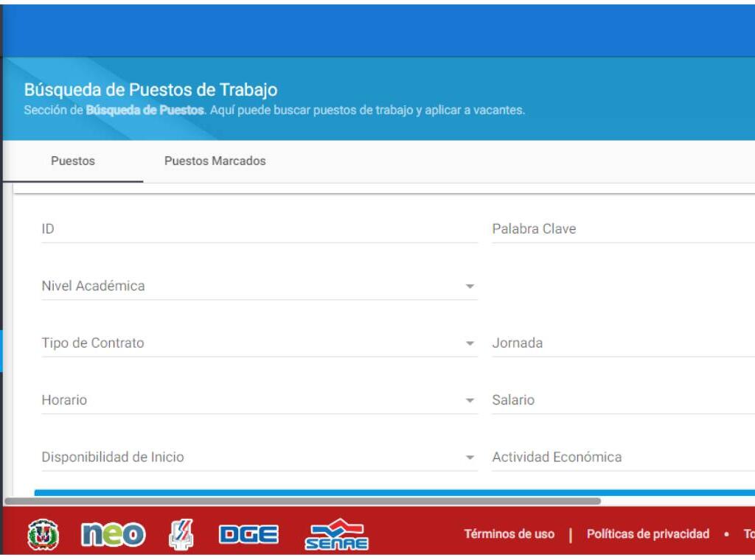
Task: Open Políticas de privacidad link
Action: [x=647, y=534]
